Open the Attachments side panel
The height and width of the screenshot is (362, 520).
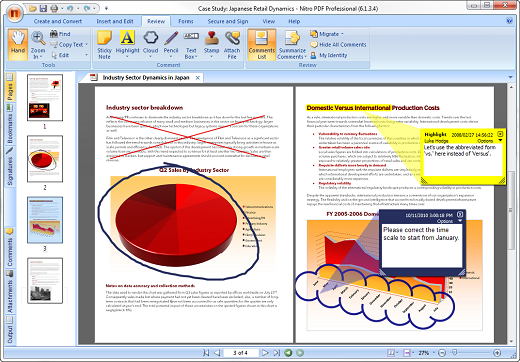pos(10,292)
